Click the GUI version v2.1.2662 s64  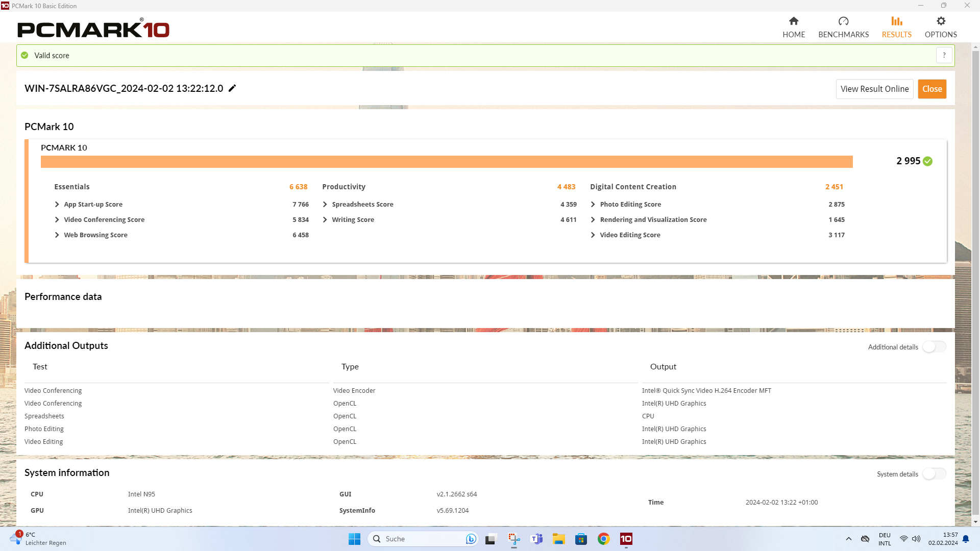[x=456, y=494]
